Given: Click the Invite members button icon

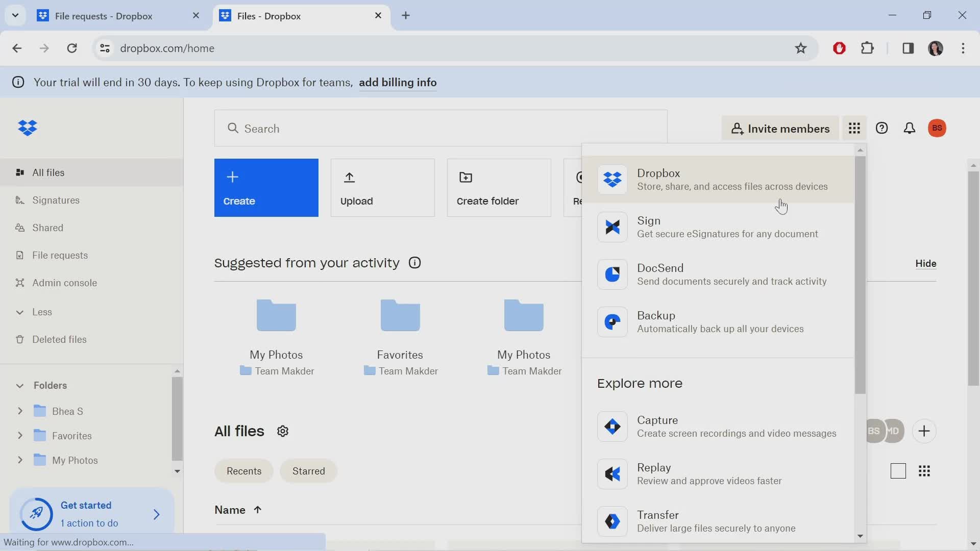Looking at the screenshot, I should (738, 129).
